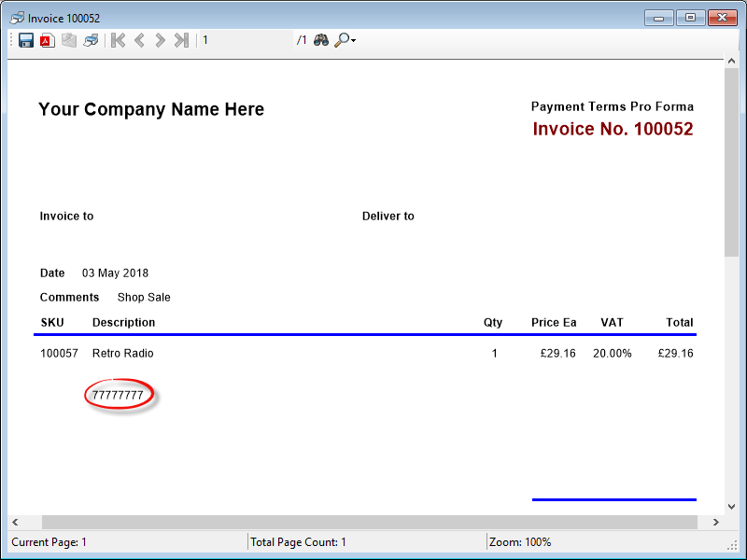This screenshot has height=560, width=747.
Task: Open the binoculars find text tool
Action: 320,40
